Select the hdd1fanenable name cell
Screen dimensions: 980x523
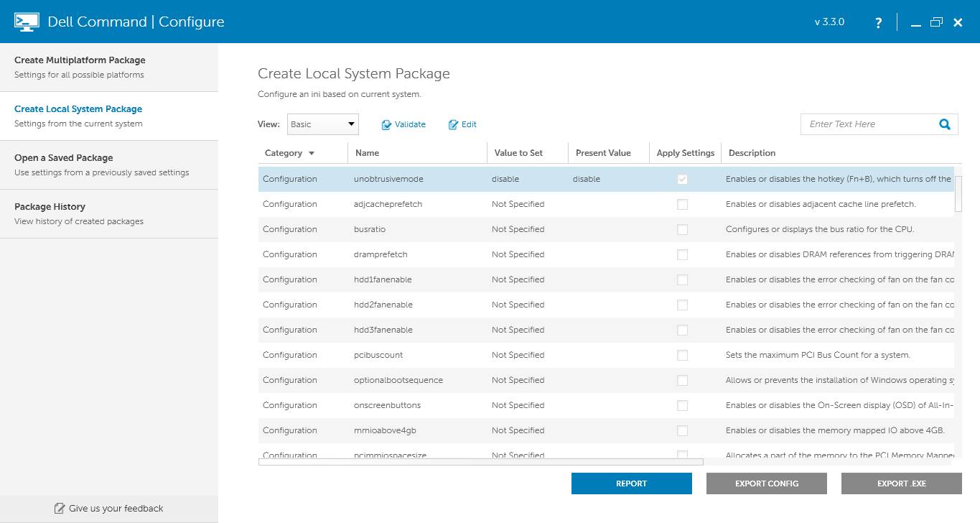pyautogui.click(x=383, y=279)
